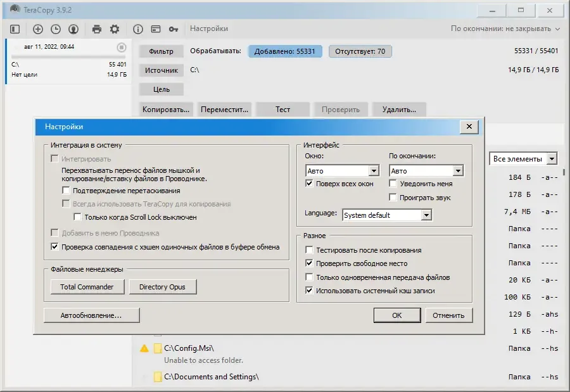Toggle the sidebar panel icon

pyautogui.click(x=15, y=29)
